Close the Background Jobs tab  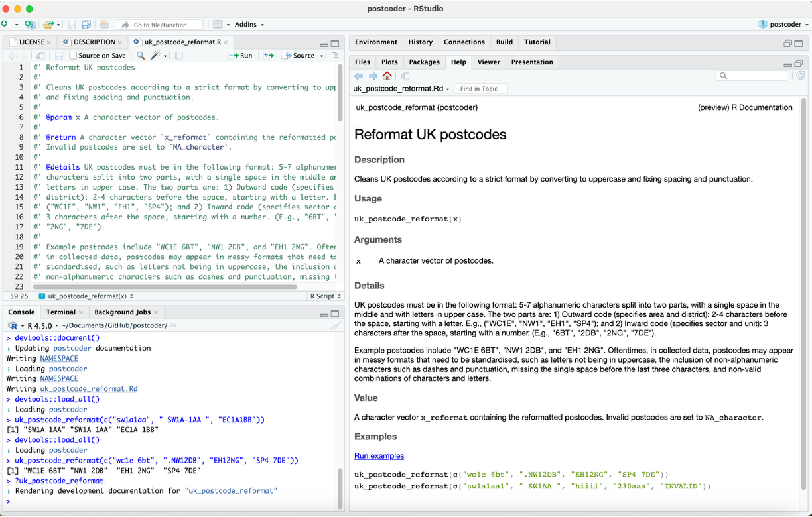coord(156,312)
